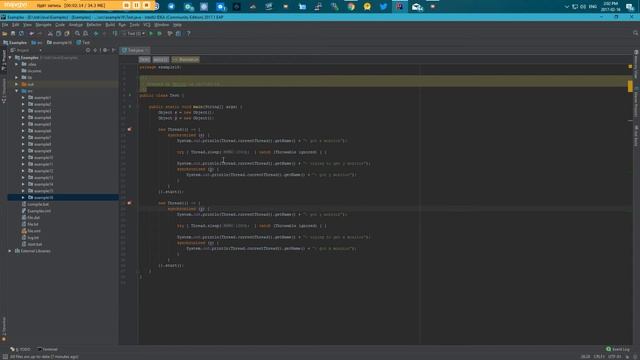Open the Edit menu
Image resolution: width=640 pixels, height=360 pixels.
pyautogui.click(x=16, y=25)
